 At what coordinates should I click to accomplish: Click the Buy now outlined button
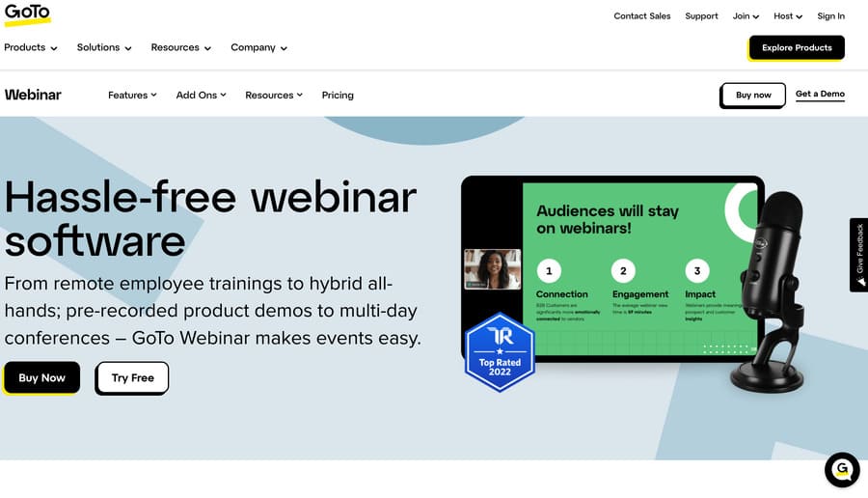click(x=753, y=96)
